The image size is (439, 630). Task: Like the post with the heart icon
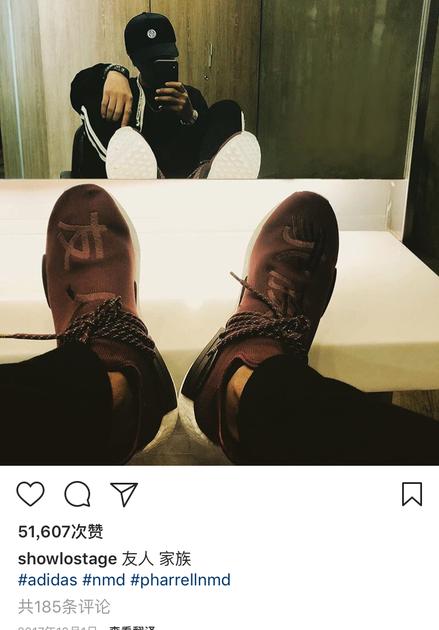click(30, 494)
